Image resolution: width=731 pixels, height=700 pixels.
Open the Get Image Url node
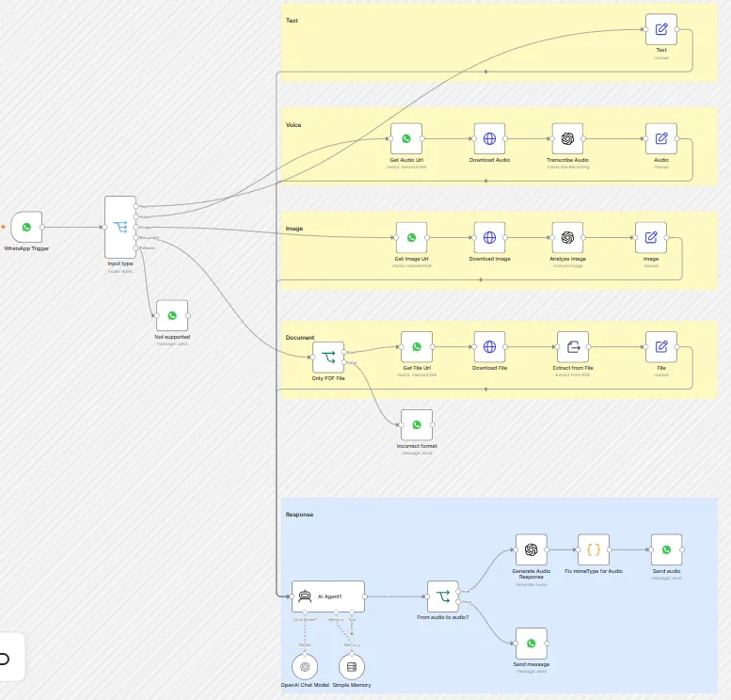412,237
